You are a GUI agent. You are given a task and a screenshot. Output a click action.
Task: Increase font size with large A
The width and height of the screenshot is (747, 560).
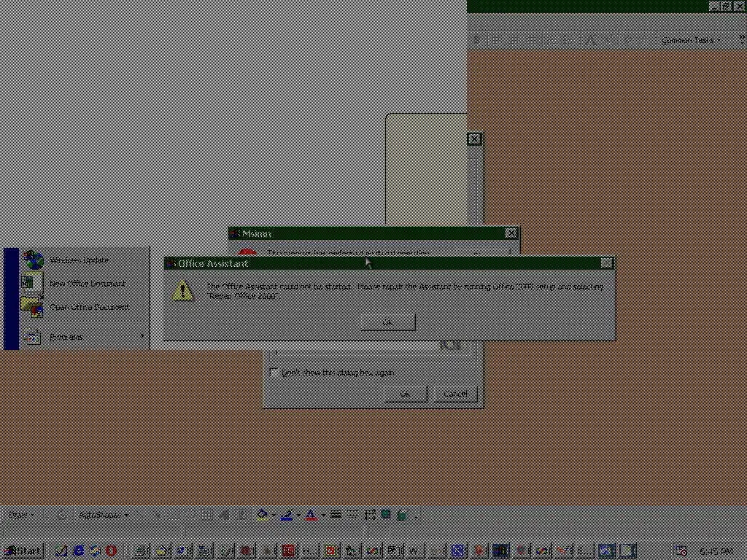click(592, 40)
